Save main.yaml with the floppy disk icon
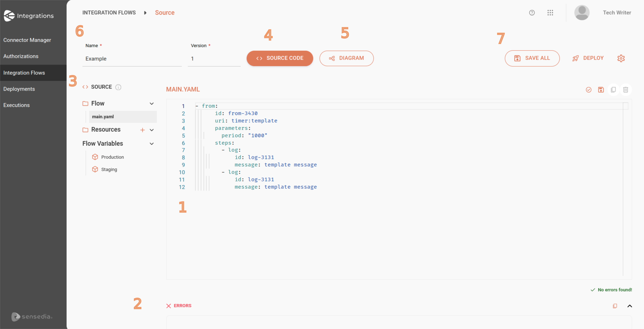Screen dimensions: 644x329 tap(601, 90)
